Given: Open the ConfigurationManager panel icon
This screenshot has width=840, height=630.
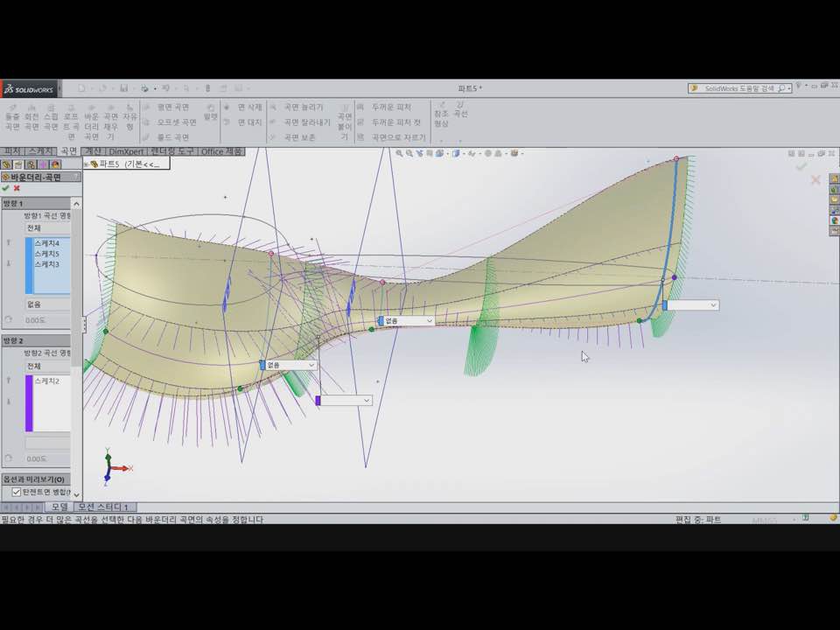Looking at the screenshot, I should (x=31, y=164).
